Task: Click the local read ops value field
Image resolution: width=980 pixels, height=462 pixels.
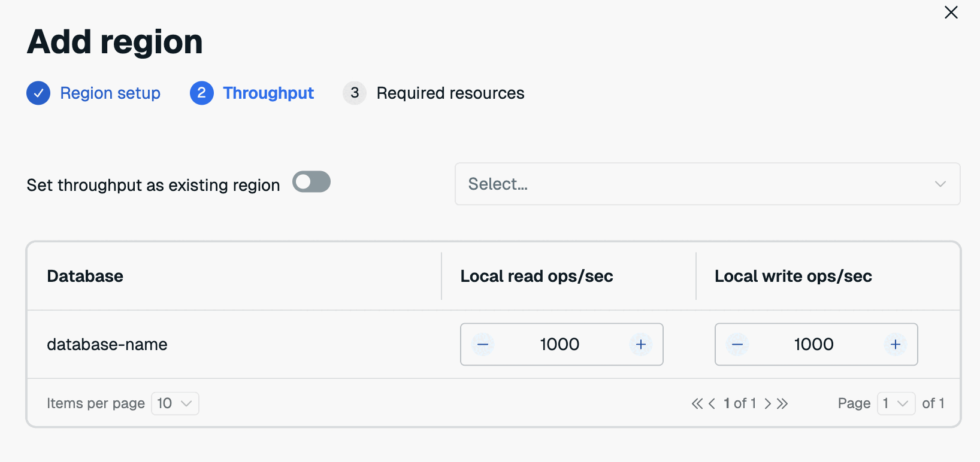Action: (559, 345)
